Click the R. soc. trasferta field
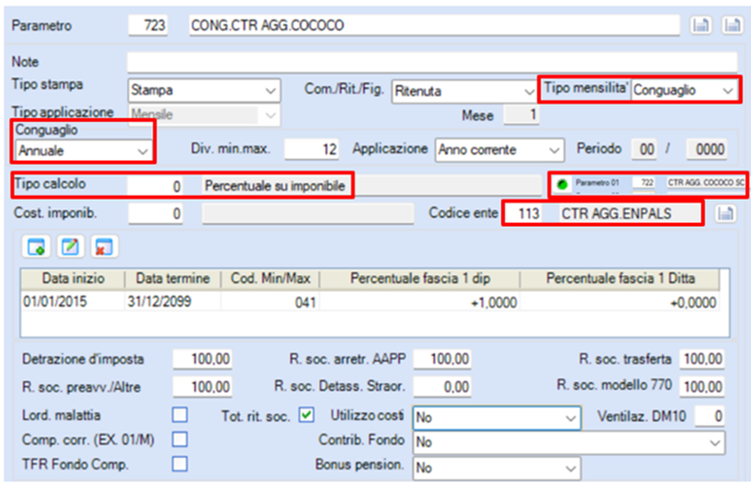Viewport: 751px width, 492px height. click(702, 358)
